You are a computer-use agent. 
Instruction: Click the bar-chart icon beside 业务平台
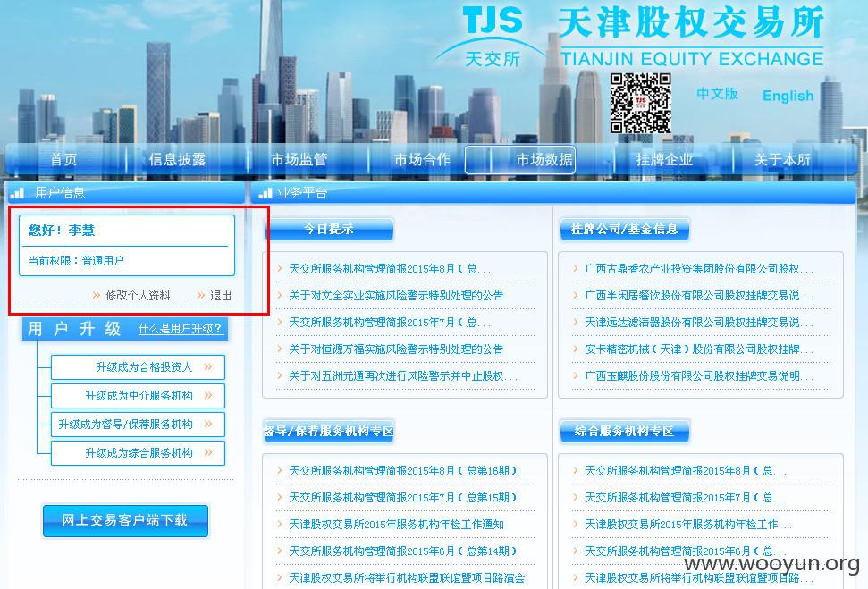coord(265,193)
